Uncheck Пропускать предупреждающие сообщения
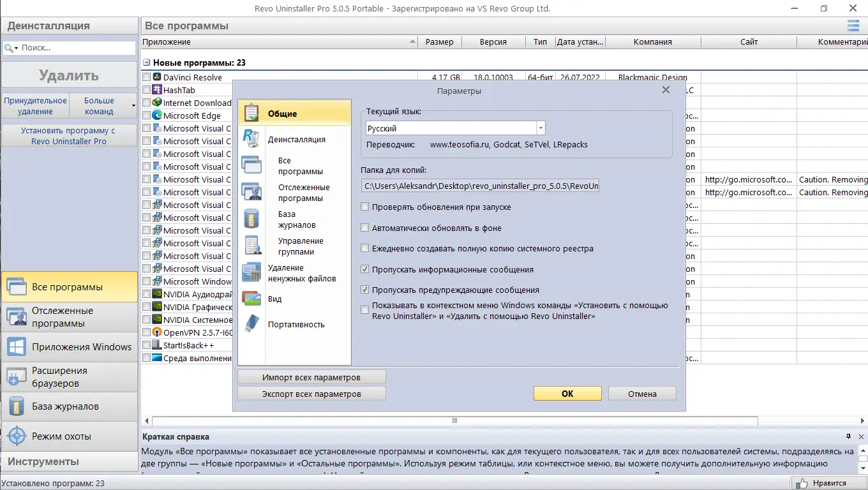The height and width of the screenshot is (490, 868). [365, 290]
